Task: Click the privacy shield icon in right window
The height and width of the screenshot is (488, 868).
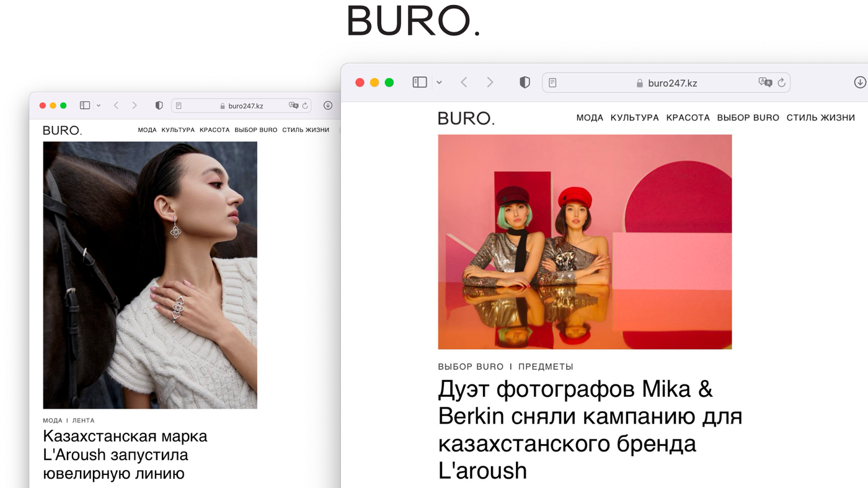Action: pyautogui.click(x=525, y=82)
